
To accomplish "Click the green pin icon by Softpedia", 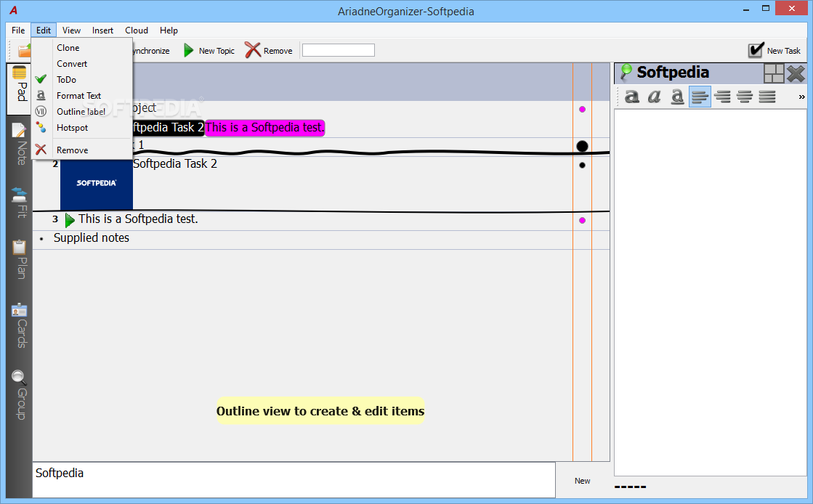I will point(626,73).
